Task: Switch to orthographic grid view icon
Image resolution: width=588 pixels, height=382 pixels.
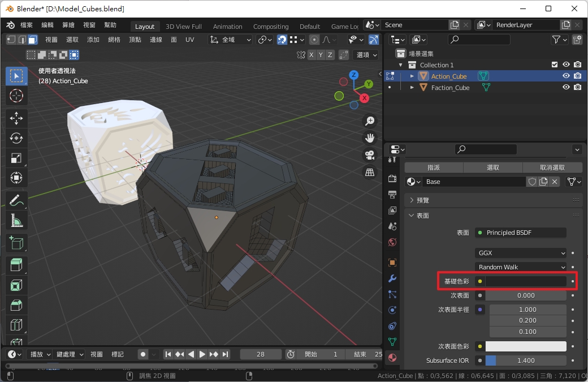Action: pos(370,171)
